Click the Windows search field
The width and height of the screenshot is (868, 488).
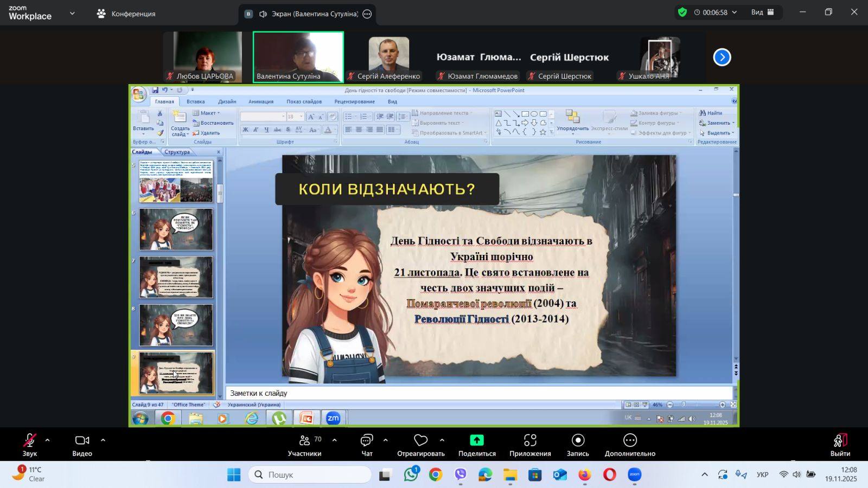(x=310, y=474)
